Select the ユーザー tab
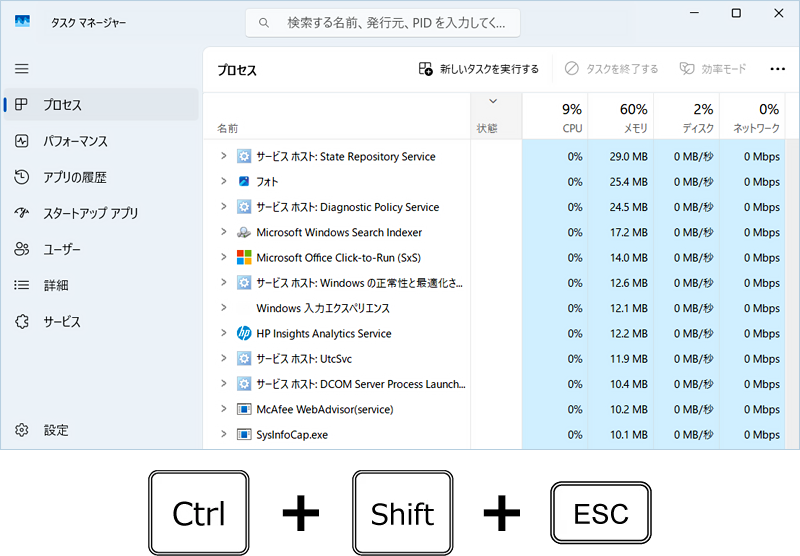Image resolution: width=800 pixels, height=556 pixels. point(101,249)
